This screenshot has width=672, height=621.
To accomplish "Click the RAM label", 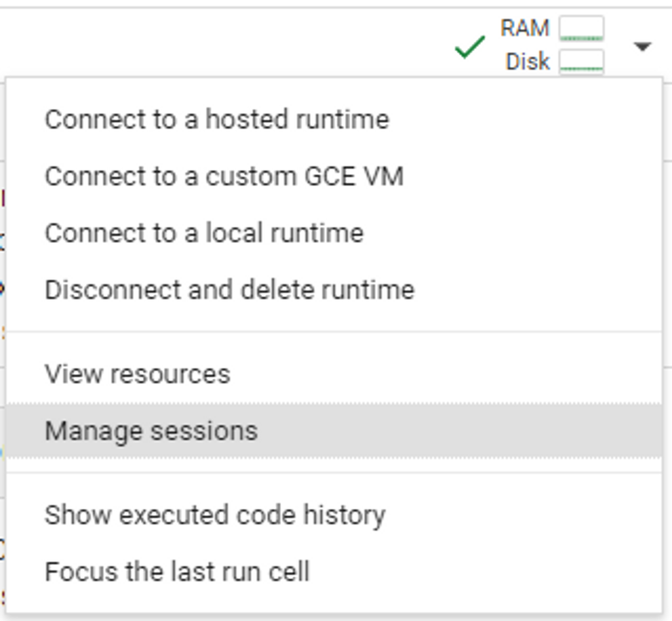I will tap(525, 28).
